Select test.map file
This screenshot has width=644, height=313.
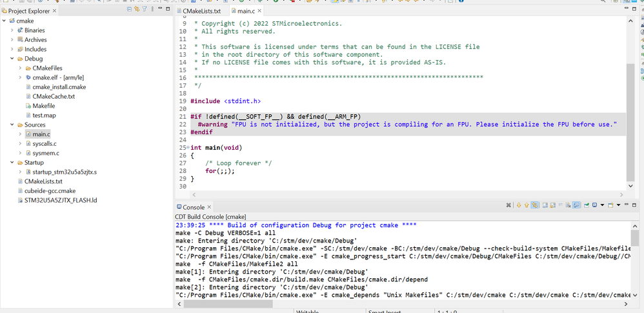point(44,116)
